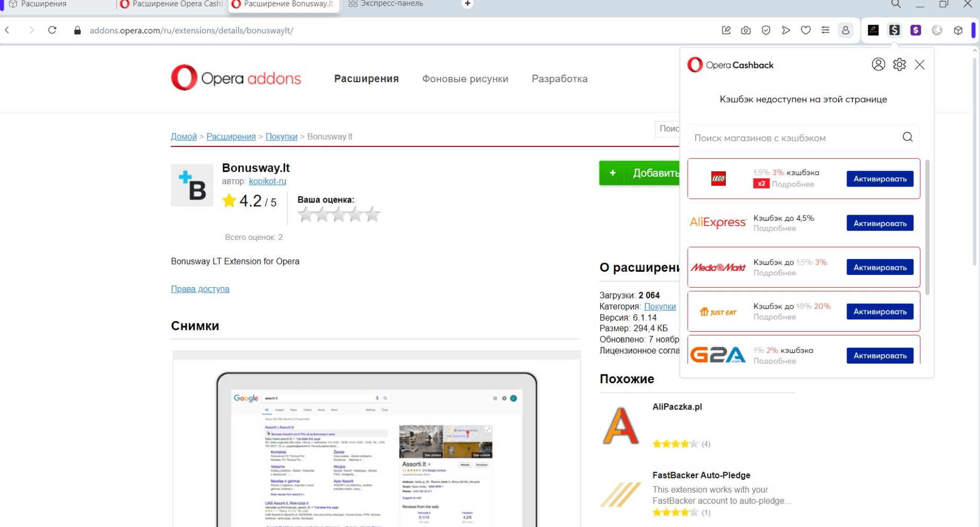The width and height of the screenshot is (980, 527).
Task: Click the shield privacy protection icon
Action: tap(766, 30)
